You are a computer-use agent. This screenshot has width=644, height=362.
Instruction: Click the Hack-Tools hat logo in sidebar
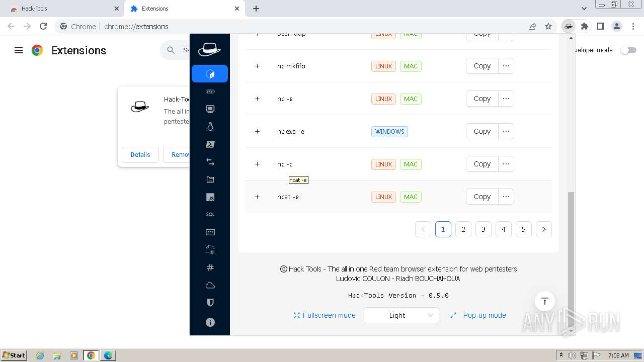point(209,49)
